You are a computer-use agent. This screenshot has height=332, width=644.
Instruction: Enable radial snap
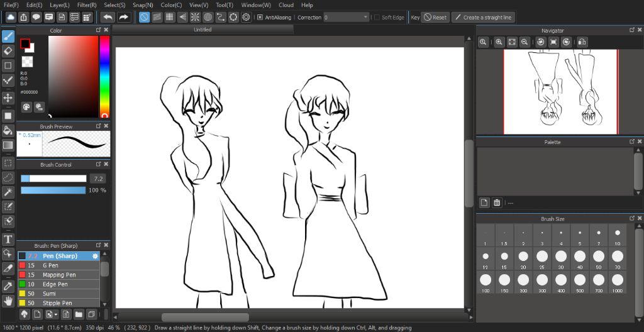[x=195, y=17]
